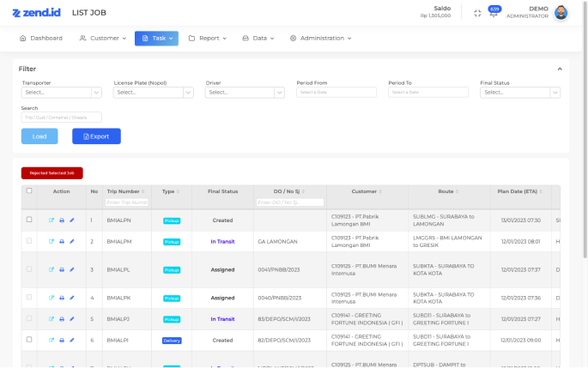Click In Transit status for BMIALPM

[222, 242]
